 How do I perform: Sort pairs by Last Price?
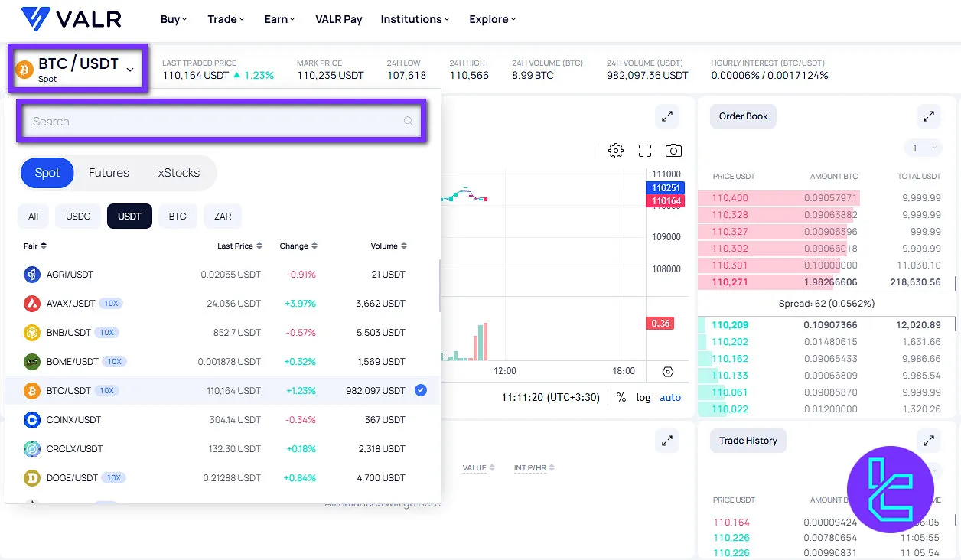240,246
